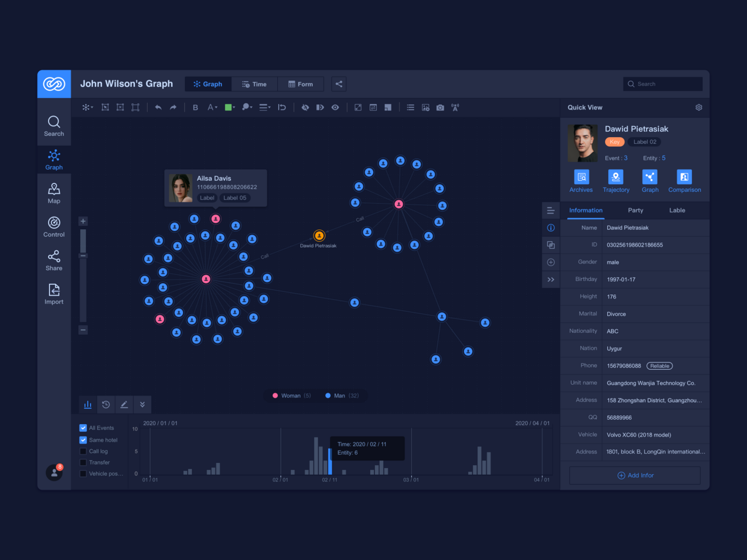
Task: Enable the Call log checkbox
Action: [x=83, y=451]
